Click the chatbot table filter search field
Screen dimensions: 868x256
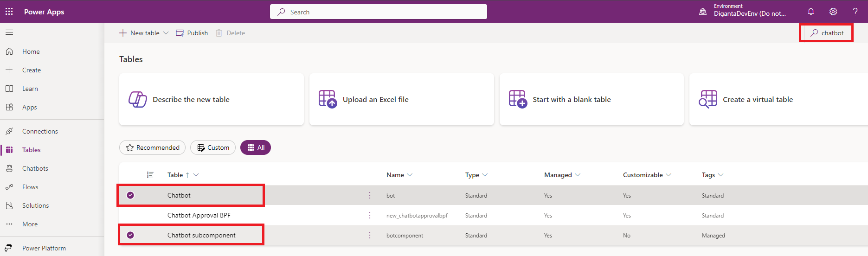(826, 33)
